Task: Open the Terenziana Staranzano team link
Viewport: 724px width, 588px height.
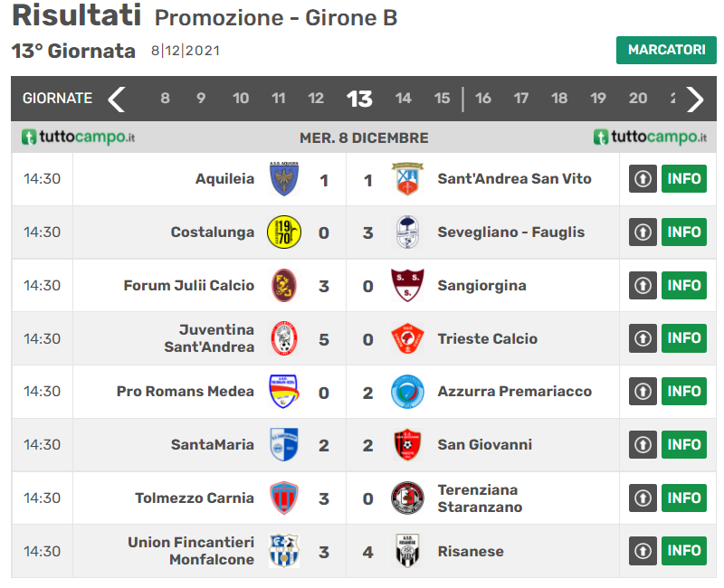Action: pos(478,498)
